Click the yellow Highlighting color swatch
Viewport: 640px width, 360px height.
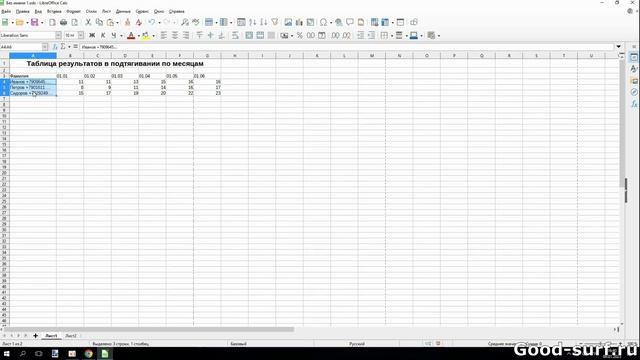pyautogui.click(x=146, y=36)
